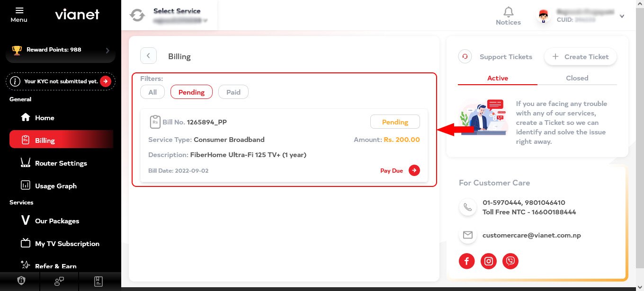Select the All filter
Viewport: 644px width, 291px height.
[152, 92]
